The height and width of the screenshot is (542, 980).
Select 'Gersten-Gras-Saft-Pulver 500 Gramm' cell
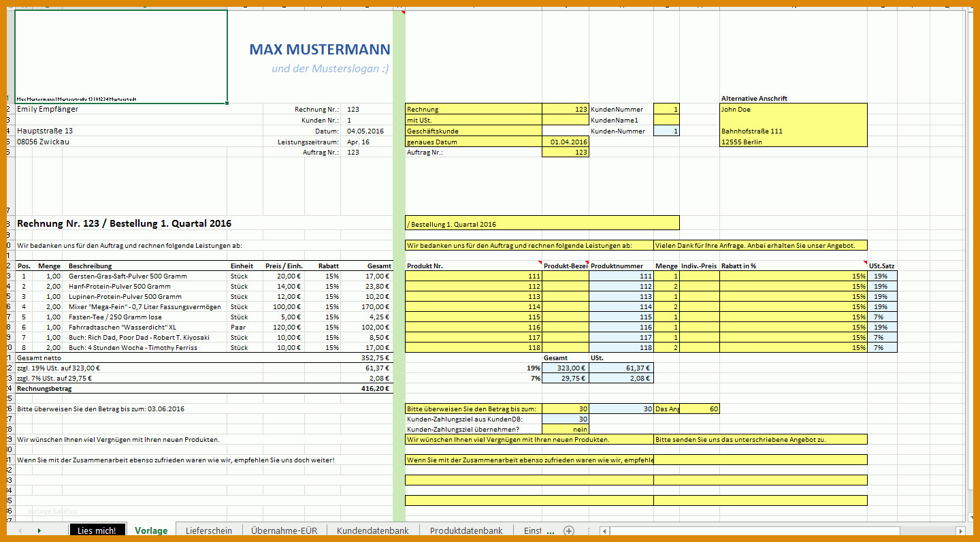pyautogui.click(x=127, y=276)
